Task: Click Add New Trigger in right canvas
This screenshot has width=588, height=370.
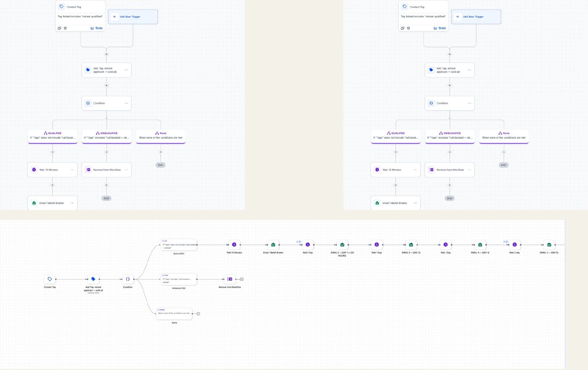Action: pyautogui.click(x=476, y=17)
